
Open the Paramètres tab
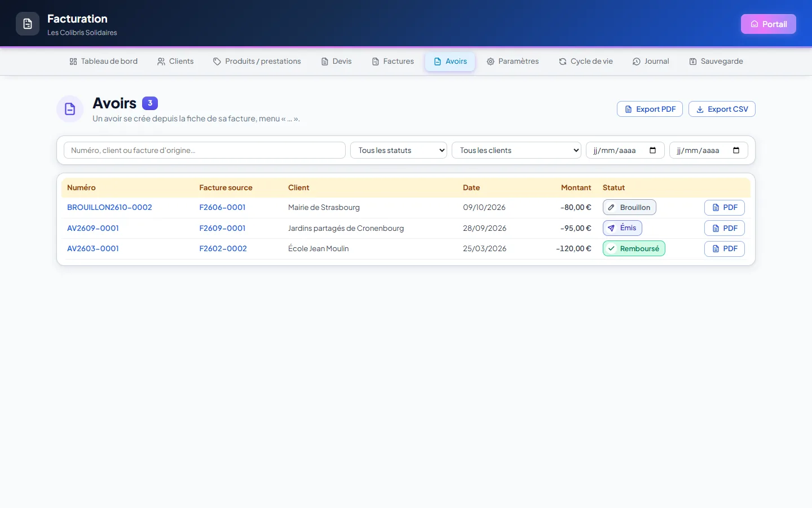(x=513, y=62)
